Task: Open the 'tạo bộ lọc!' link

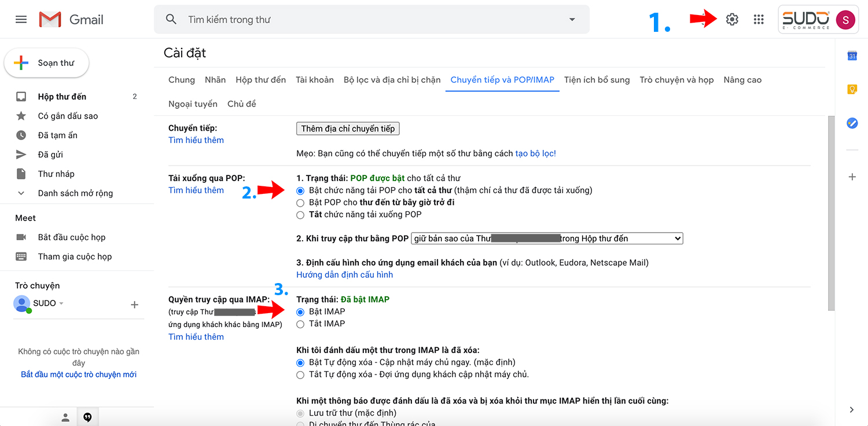Action: tap(535, 153)
